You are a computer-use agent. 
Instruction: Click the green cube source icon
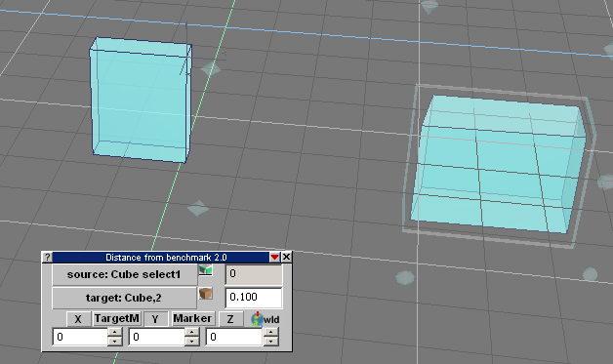pos(206,270)
